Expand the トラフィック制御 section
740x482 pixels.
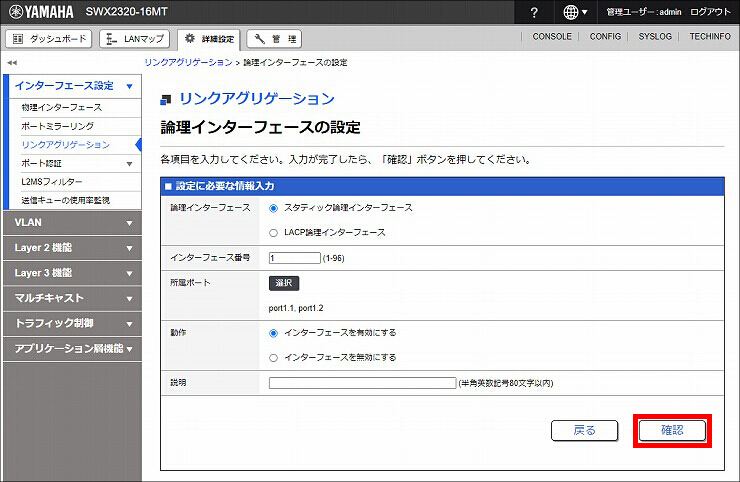pos(72,323)
